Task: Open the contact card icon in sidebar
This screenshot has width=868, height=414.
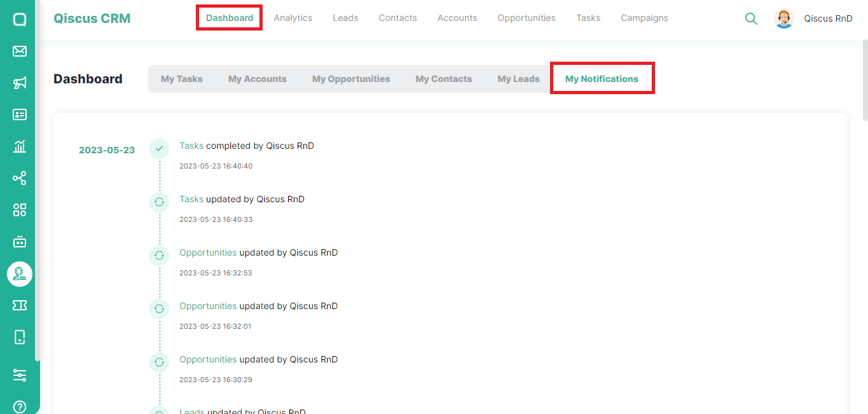Action: (20, 114)
